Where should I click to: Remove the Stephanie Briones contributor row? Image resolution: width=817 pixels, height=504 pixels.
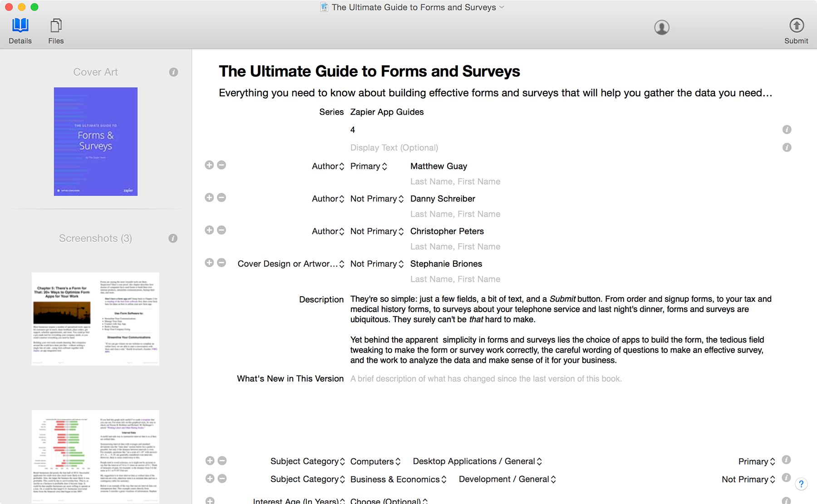(221, 263)
